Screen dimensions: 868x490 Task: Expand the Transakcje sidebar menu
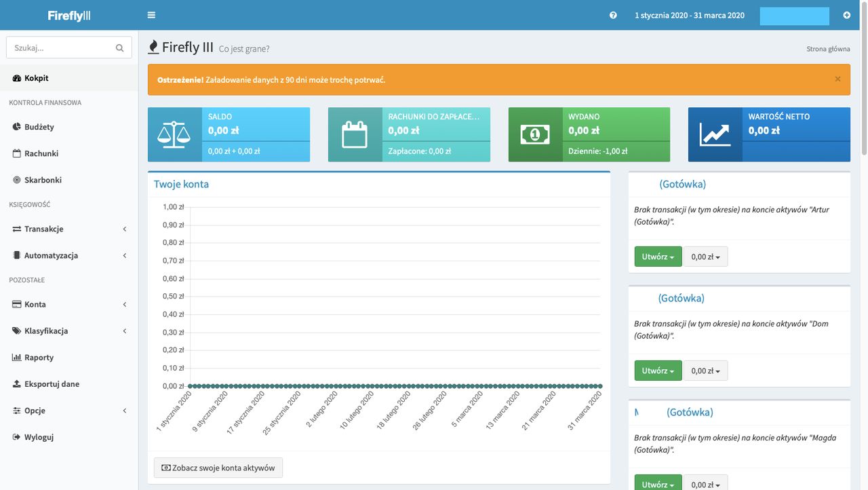(x=69, y=229)
